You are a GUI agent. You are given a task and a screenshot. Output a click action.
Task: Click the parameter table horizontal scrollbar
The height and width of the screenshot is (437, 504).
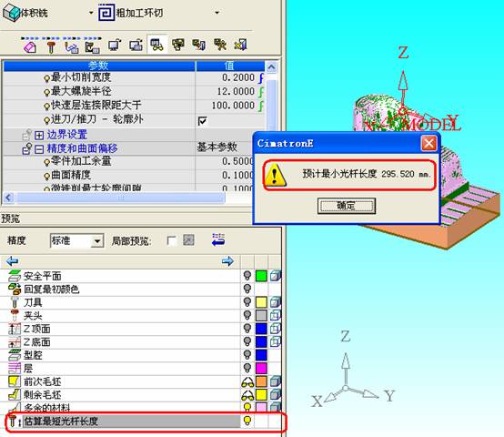point(120,198)
